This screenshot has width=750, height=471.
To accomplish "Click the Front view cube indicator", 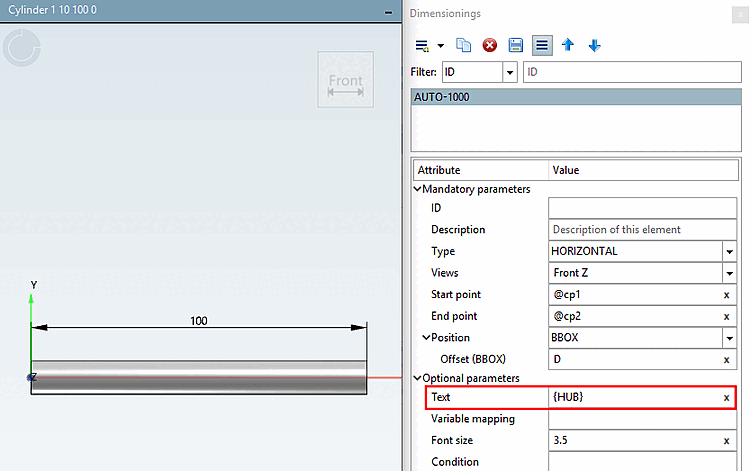I will (346, 79).
